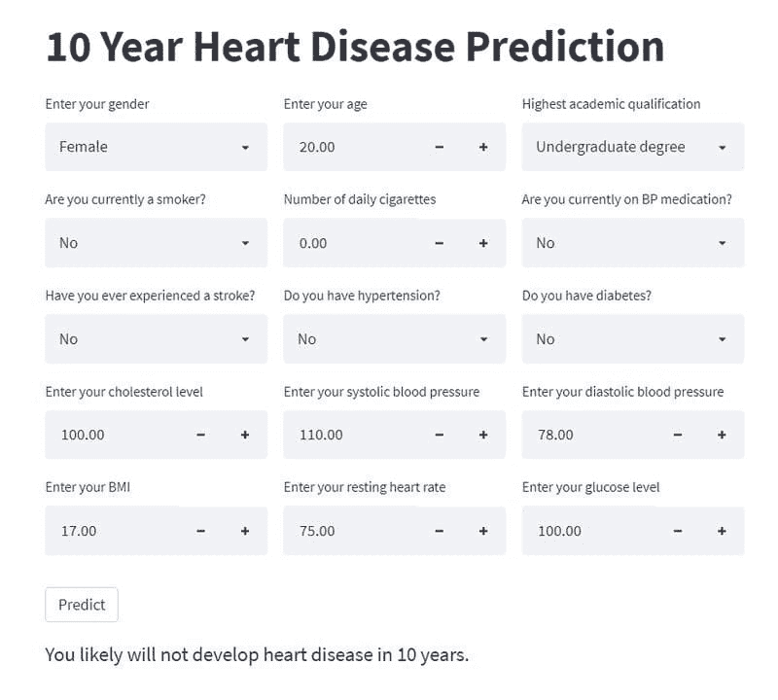The width and height of the screenshot is (778, 700).
Task: Decrease glucose level value
Action: [678, 531]
